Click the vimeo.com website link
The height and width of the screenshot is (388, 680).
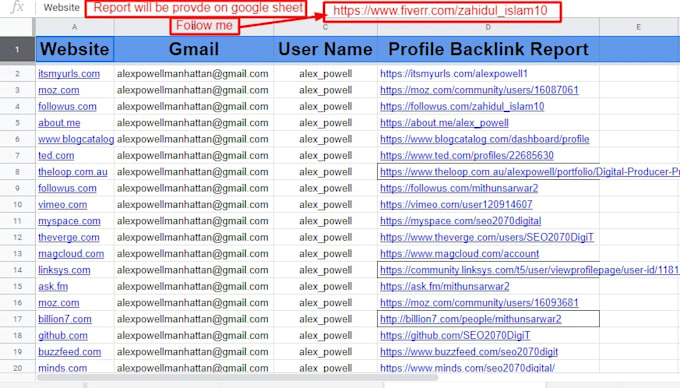[x=62, y=205]
